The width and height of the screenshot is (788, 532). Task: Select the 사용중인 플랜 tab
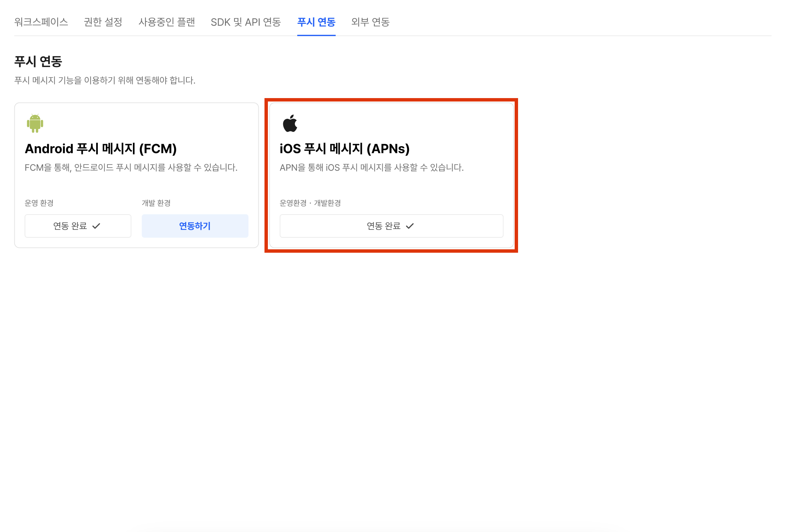coord(167,22)
